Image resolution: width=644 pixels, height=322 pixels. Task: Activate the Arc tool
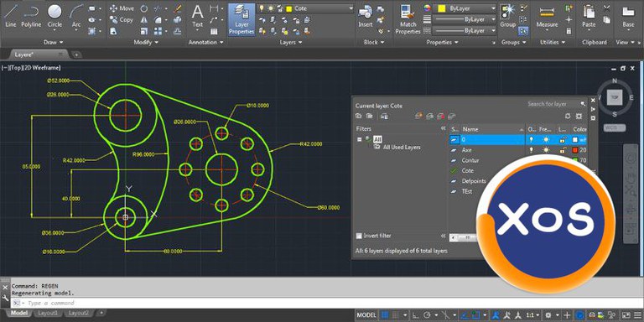click(76, 16)
